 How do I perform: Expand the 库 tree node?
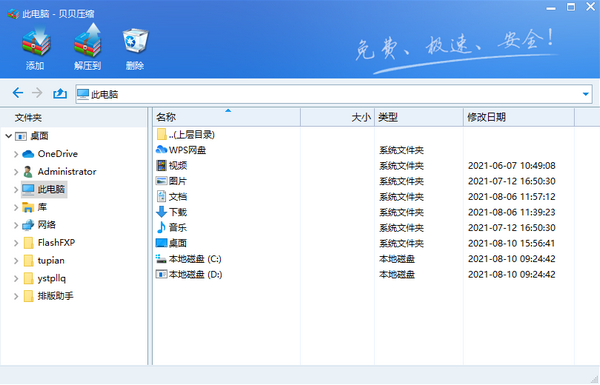pyautogui.click(x=16, y=207)
